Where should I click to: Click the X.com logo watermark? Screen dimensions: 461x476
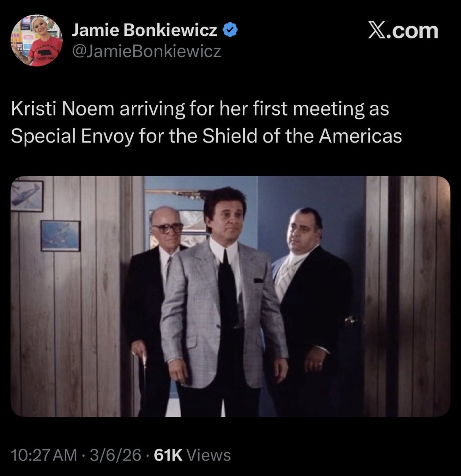coord(403,31)
